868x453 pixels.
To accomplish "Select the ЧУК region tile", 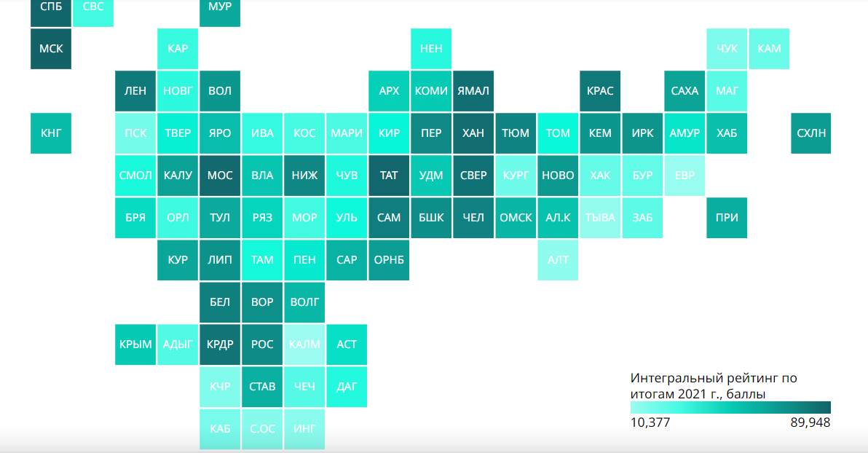I will (x=727, y=49).
